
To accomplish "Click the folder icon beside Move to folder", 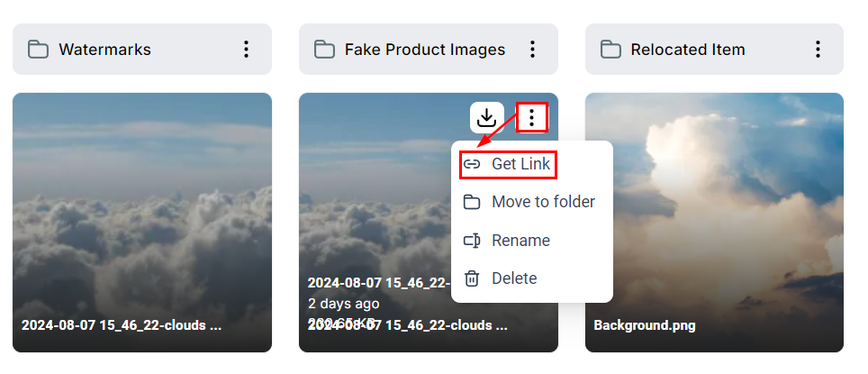I will [x=472, y=202].
